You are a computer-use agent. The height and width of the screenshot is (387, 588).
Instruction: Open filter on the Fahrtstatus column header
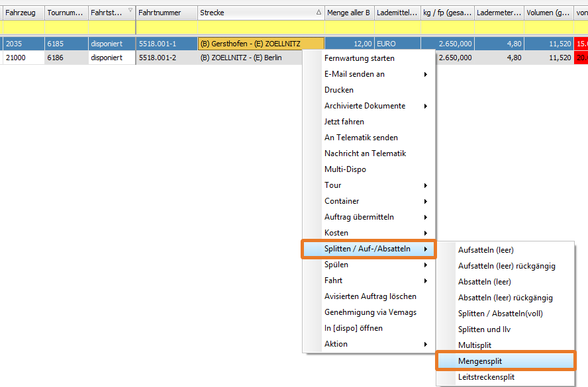[x=130, y=11]
